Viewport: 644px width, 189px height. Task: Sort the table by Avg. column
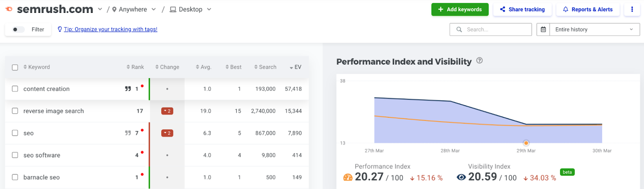(204, 67)
